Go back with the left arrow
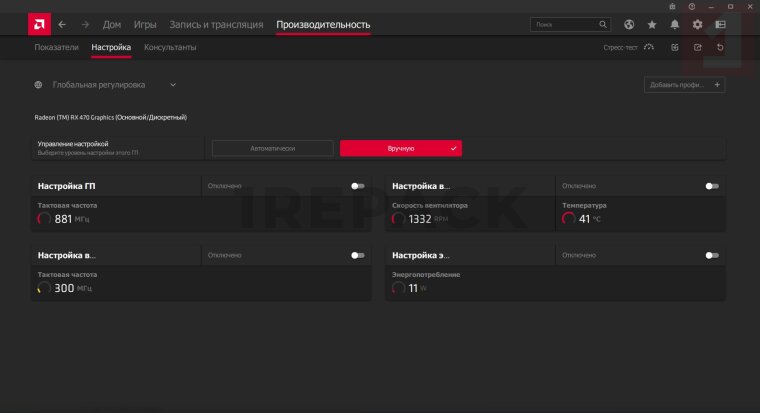The height and width of the screenshot is (413, 760). [62, 24]
